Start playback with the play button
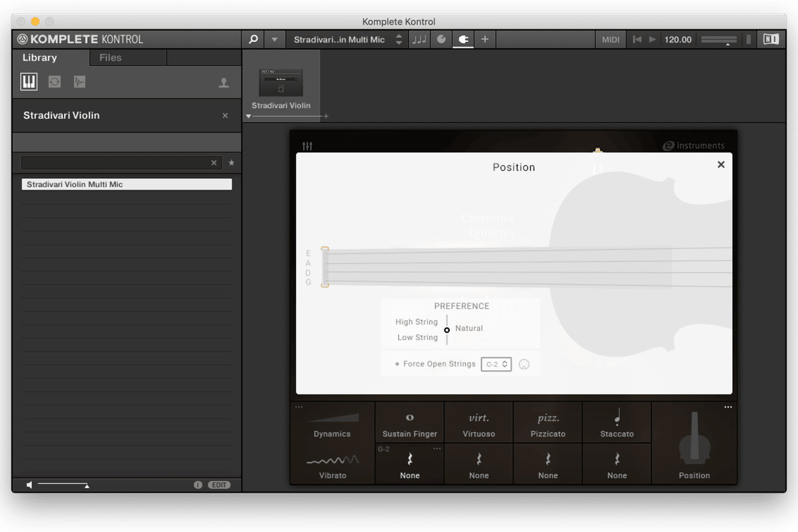This screenshot has height=532, width=798. (652, 39)
